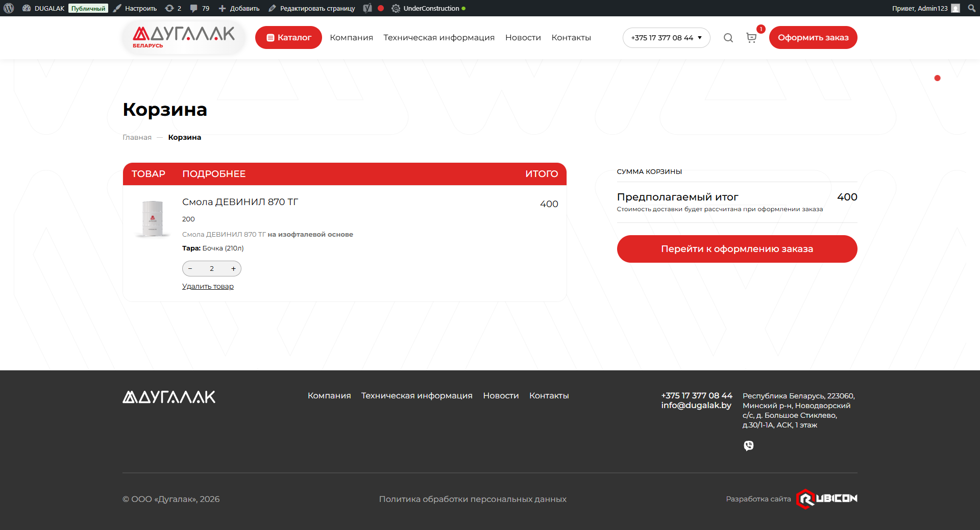
Task: Open the Viber icon in footer
Action: tap(748, 446)
